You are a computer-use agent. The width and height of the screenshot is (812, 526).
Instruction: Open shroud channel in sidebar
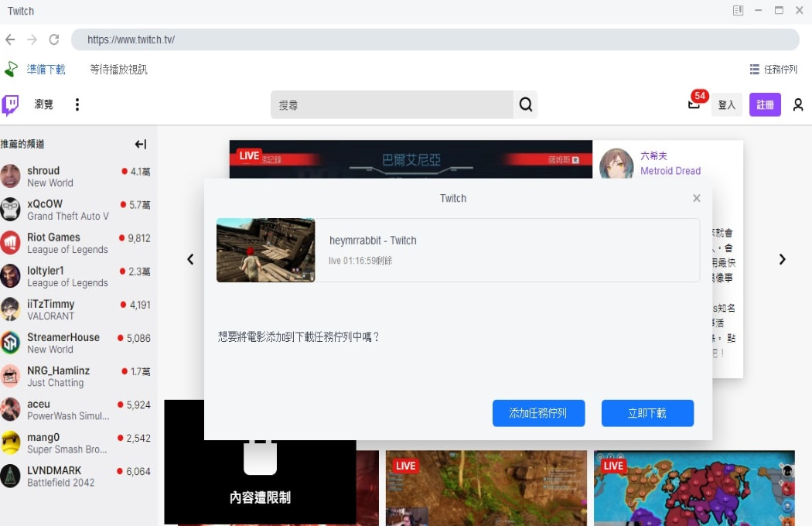pos(77,176)
